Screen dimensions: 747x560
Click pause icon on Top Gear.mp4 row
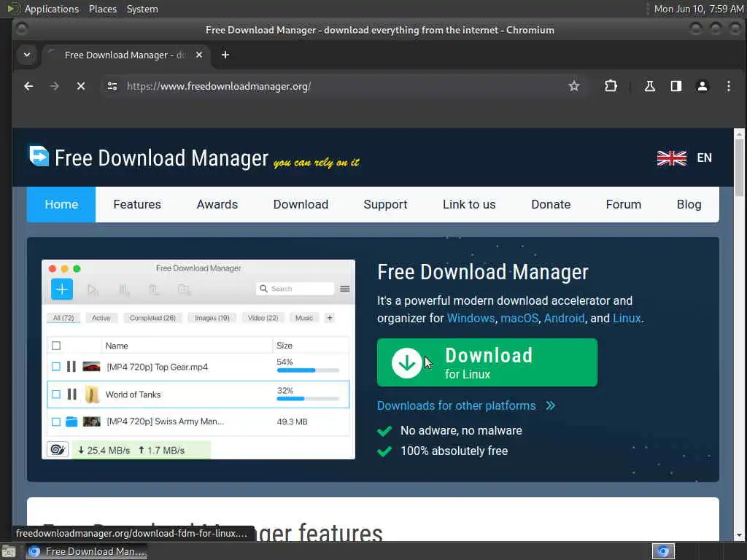pyautogui.click(x=71, y=367)
